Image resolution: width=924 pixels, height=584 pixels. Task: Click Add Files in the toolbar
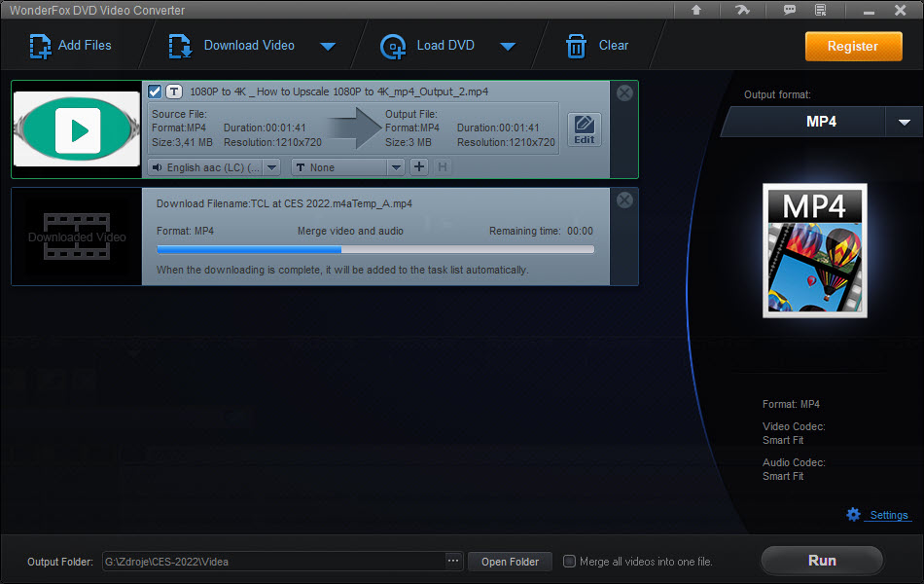(71, 45)
